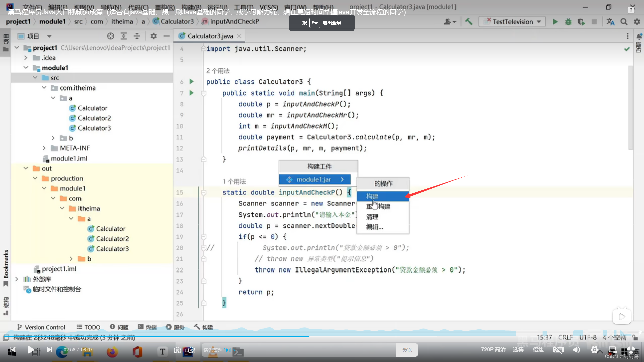Expand the META-INF folder
Image resolution: width=644 pixels, height=362 pixels.
44,148
